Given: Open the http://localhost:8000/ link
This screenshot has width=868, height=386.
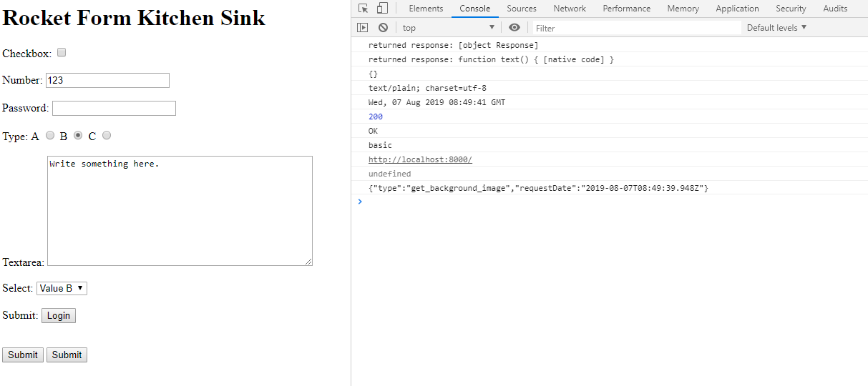Looking at the screenshot, I should point(420,159).
